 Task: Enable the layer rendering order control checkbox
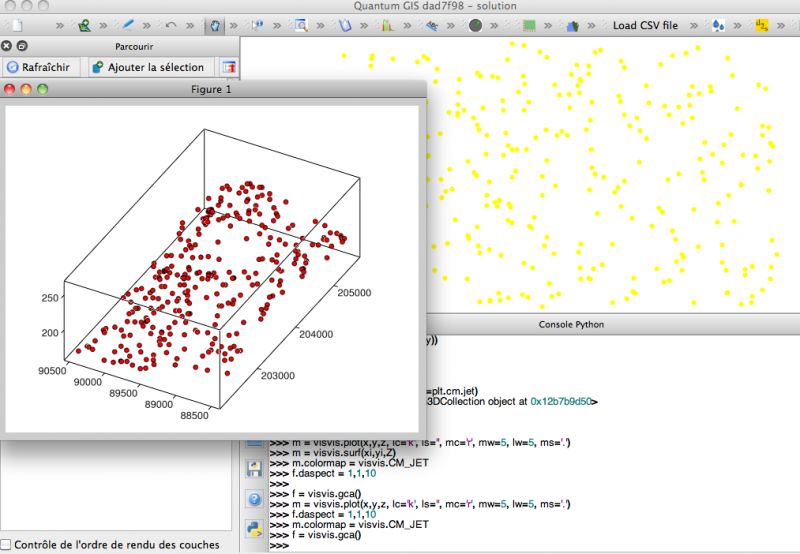[7, 545]
